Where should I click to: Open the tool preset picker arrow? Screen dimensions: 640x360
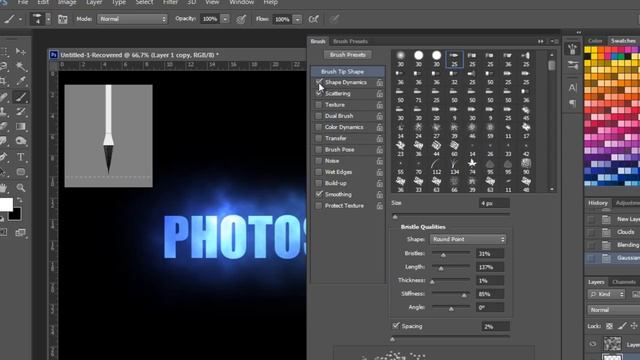[20, 19]
